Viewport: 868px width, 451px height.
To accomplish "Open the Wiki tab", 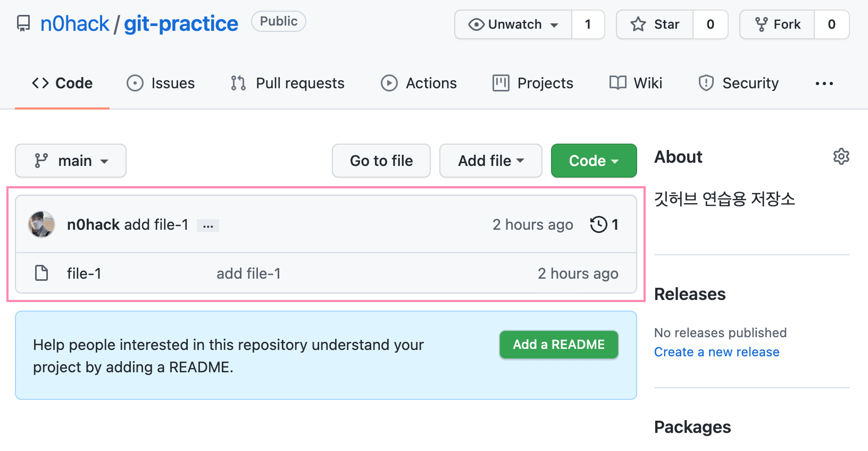I will click(636, 83).
